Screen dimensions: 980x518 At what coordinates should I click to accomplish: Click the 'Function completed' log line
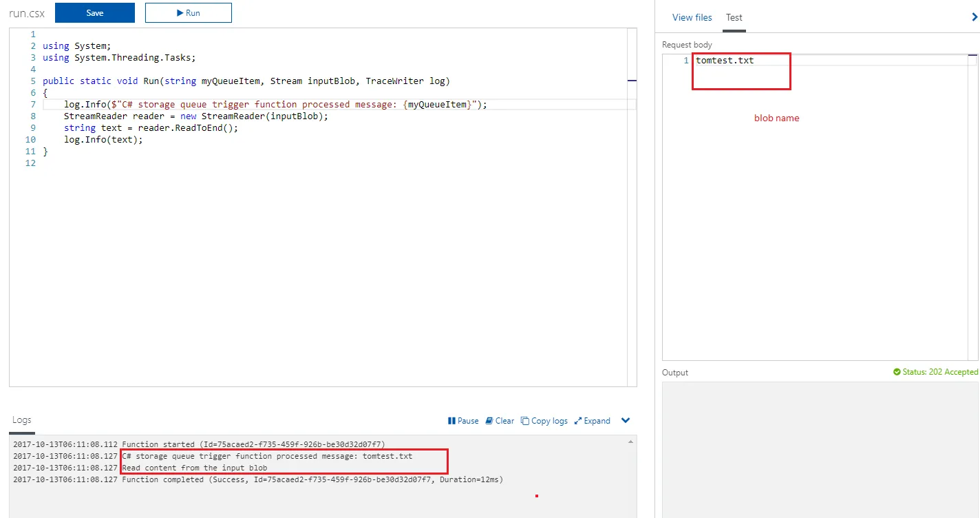pyautogui.click(x=258, y=479)
